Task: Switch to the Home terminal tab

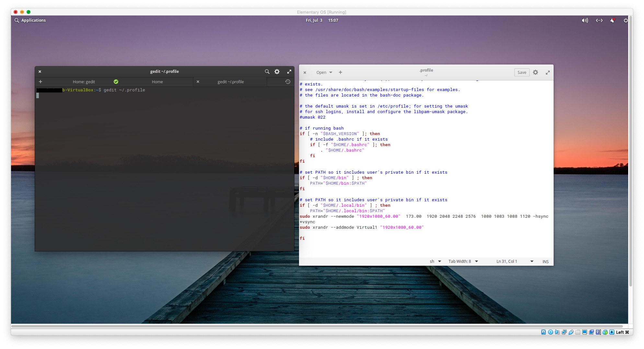Action: coord(157,82)
